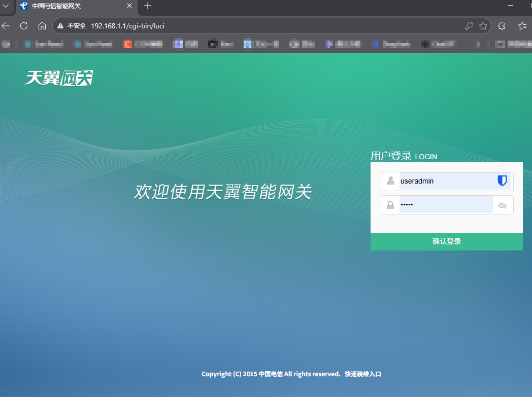
Task: Click the 不安全 security warning indicator
Action: pyautogui.click(x=72, y=26)
